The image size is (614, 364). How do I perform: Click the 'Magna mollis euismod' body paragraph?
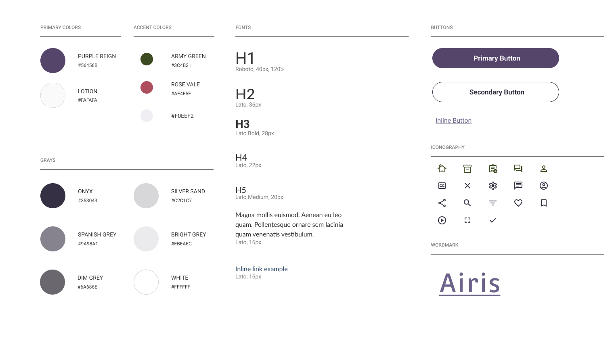[x=289, y=224]
